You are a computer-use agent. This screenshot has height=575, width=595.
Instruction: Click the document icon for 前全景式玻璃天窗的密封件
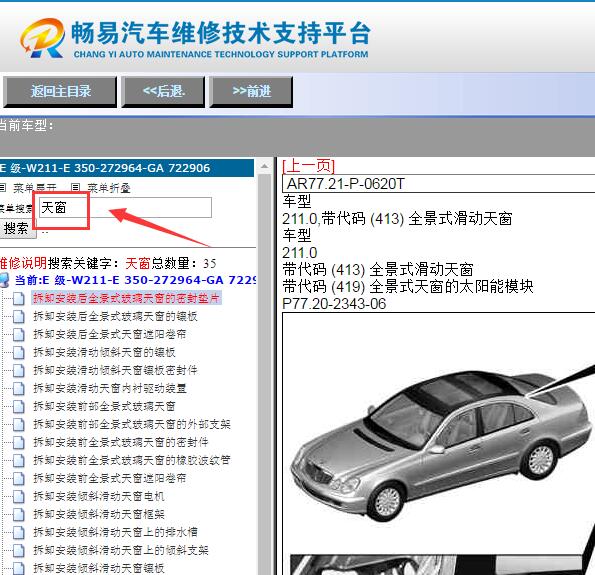pyautogui.click(x=19, y=443)
